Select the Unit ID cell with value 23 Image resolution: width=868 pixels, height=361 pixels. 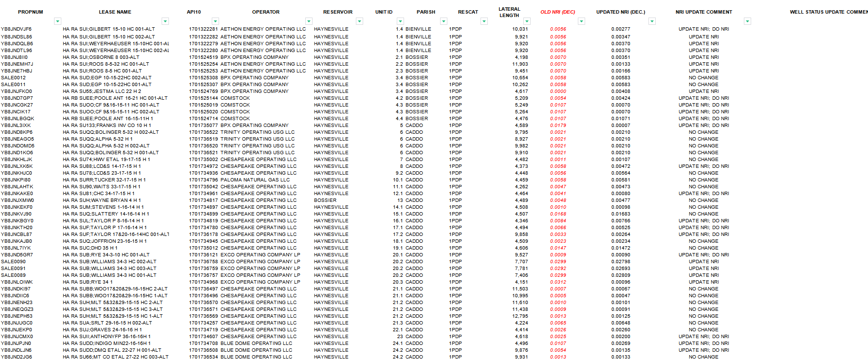400,337
